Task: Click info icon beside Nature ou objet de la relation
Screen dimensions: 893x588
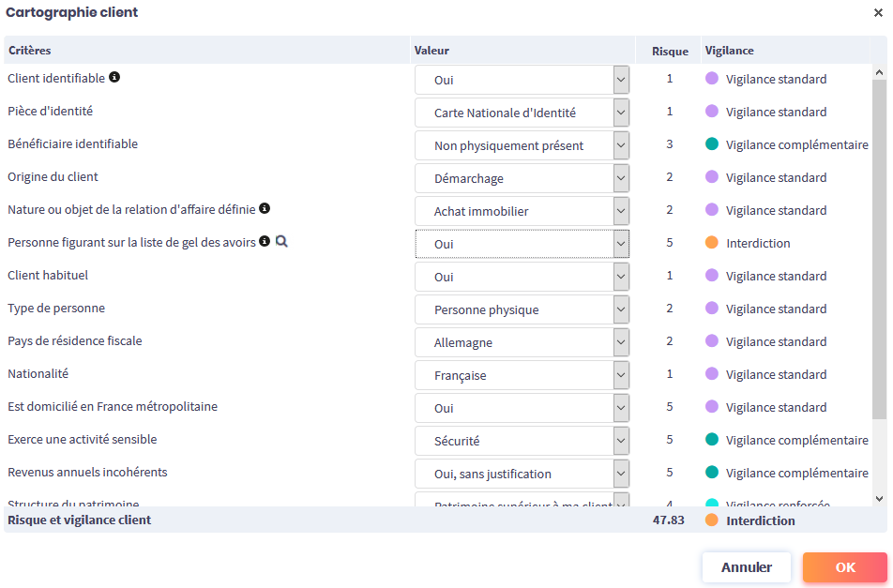Action: tap(265, 209)
